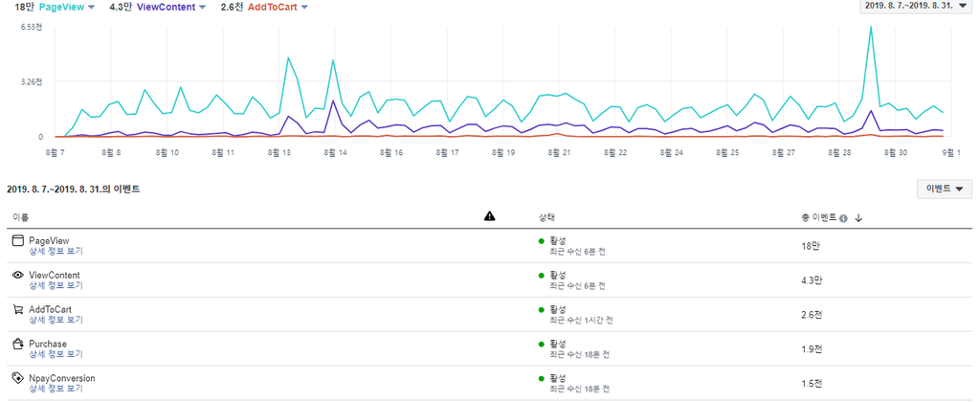980x402 pixels.
Task: Click the warning triangle column icon
Action: [x=489, y=215]
